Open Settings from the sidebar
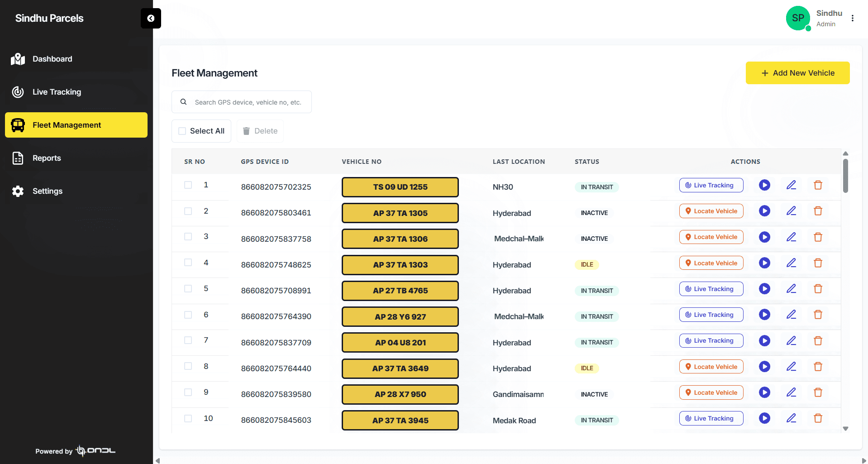 [76, 191]
